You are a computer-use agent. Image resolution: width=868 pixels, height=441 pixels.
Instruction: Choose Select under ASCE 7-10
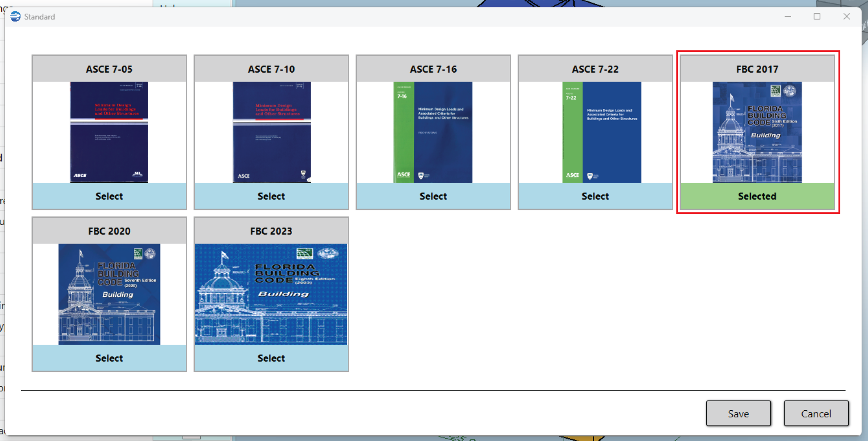(271, 196)
